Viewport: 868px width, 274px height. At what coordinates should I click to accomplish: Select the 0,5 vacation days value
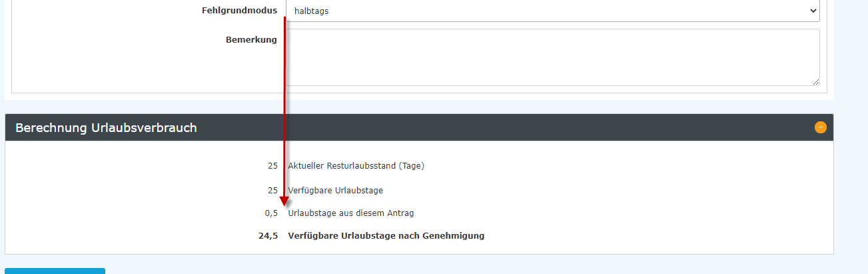[x=270, y=213]
